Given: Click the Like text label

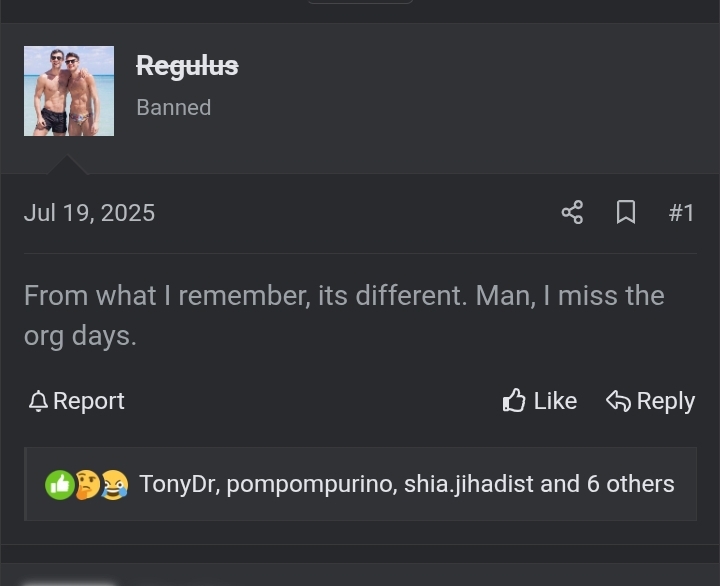Looking at the screenshot, I should tap(555, 401).
